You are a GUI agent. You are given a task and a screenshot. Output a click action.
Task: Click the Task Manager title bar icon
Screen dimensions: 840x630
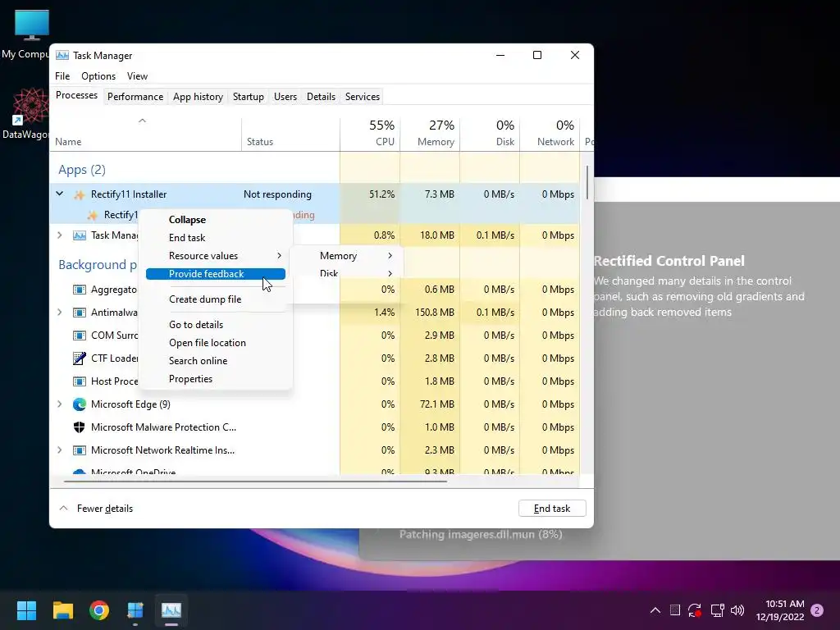pos(62,55)
